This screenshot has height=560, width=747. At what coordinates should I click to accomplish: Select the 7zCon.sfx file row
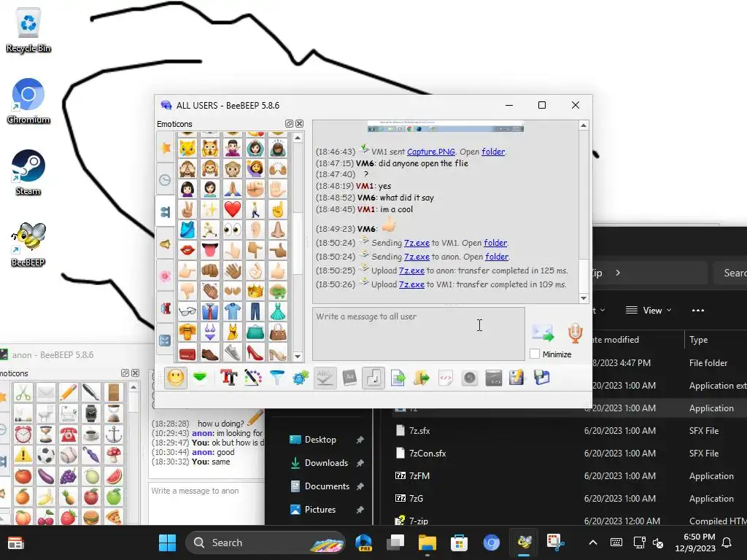pos(569,454)
